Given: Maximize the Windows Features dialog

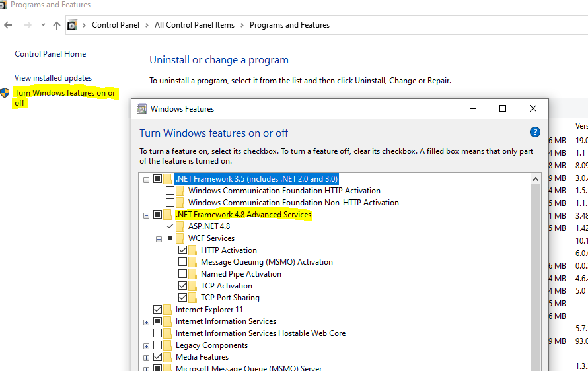Looking at the screenshot, I should [x=503, y=108].
